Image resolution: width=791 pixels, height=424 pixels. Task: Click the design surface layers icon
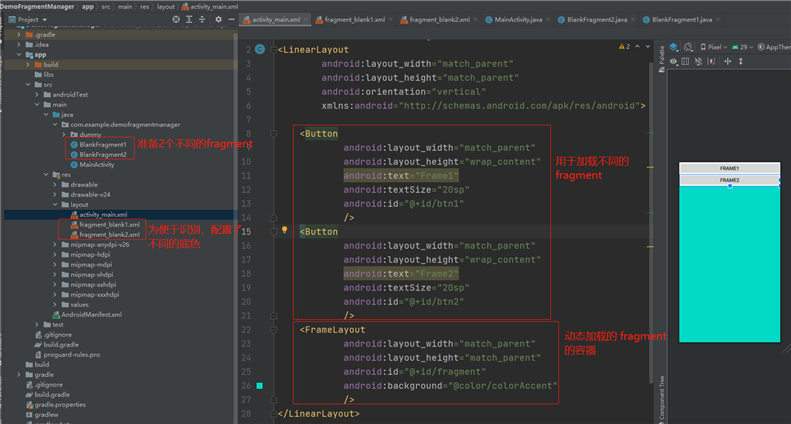tap(673, 47)
